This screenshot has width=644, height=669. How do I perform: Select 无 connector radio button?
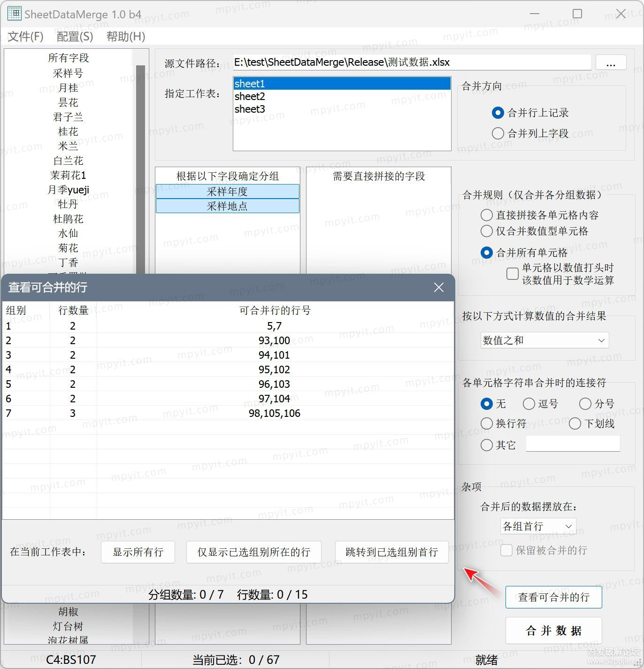[x=493, y=404]
